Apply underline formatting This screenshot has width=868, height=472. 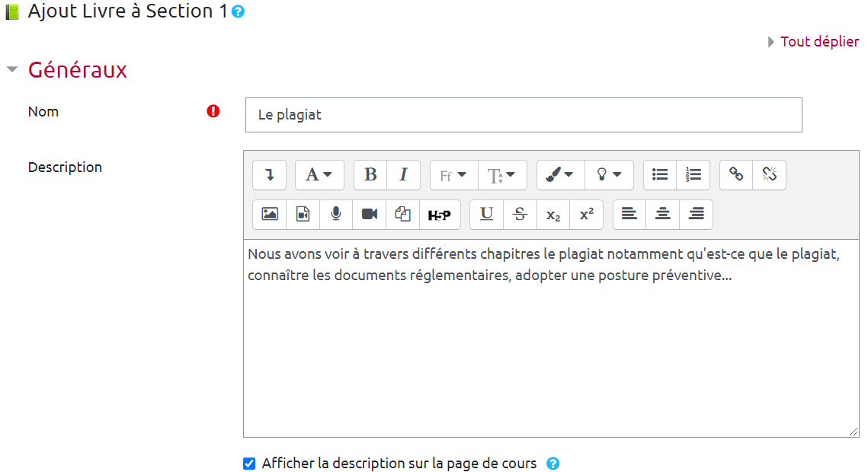(x=486, y=215)
